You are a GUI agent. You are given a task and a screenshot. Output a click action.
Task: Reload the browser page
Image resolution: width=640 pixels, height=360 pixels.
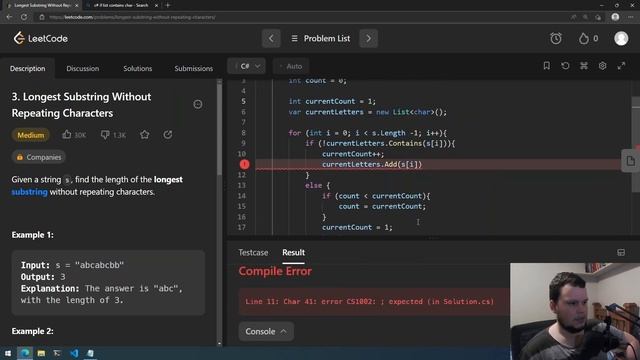click(x=24, y=17)
